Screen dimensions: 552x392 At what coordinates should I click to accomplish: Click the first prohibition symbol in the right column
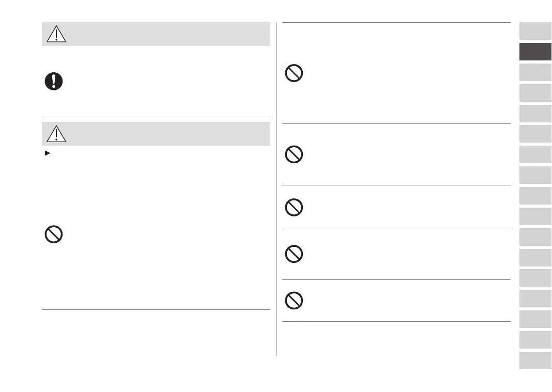(x=294, y=73)
